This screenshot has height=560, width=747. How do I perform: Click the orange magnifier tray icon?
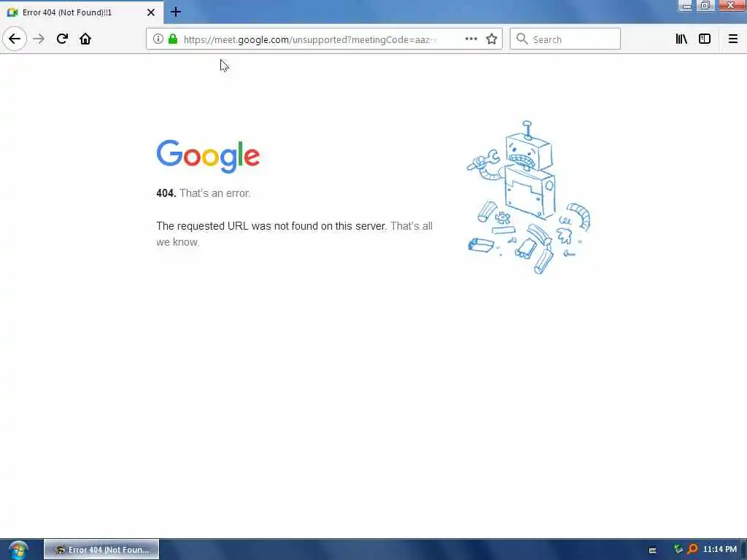(692, 549)
